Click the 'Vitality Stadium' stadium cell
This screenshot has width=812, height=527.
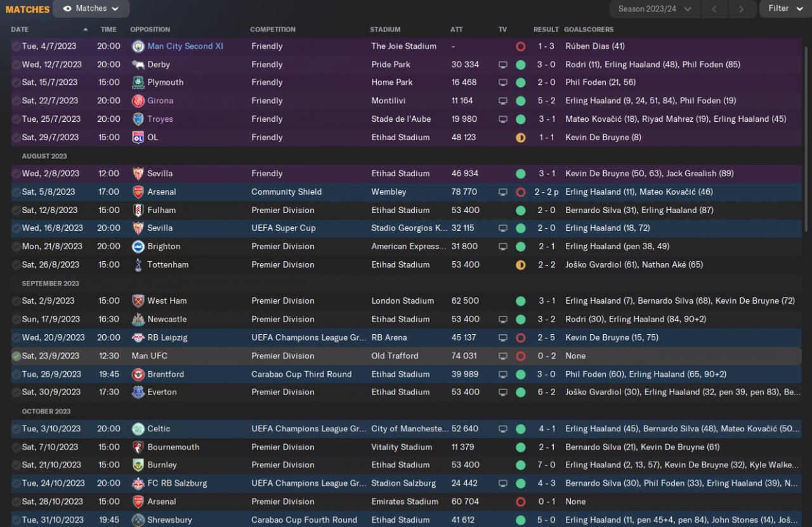(x=402, y=447)
